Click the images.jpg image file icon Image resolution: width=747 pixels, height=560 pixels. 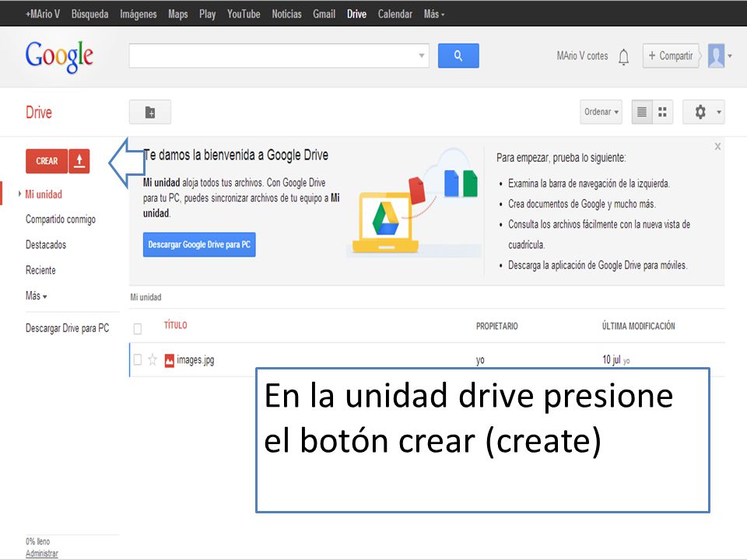[169, 360]
